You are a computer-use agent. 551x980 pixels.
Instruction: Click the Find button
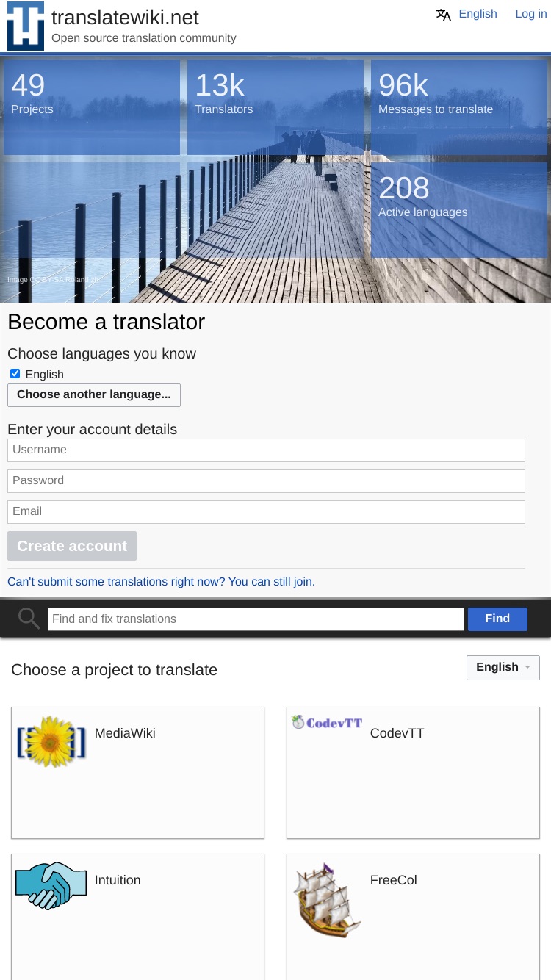(x=497, y=619)
